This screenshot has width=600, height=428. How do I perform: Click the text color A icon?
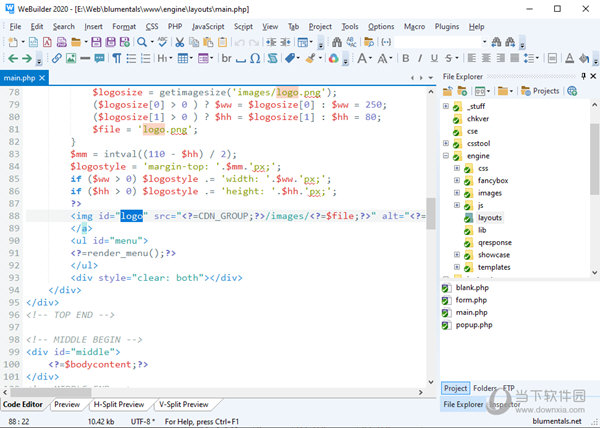[x=569, y=58]
